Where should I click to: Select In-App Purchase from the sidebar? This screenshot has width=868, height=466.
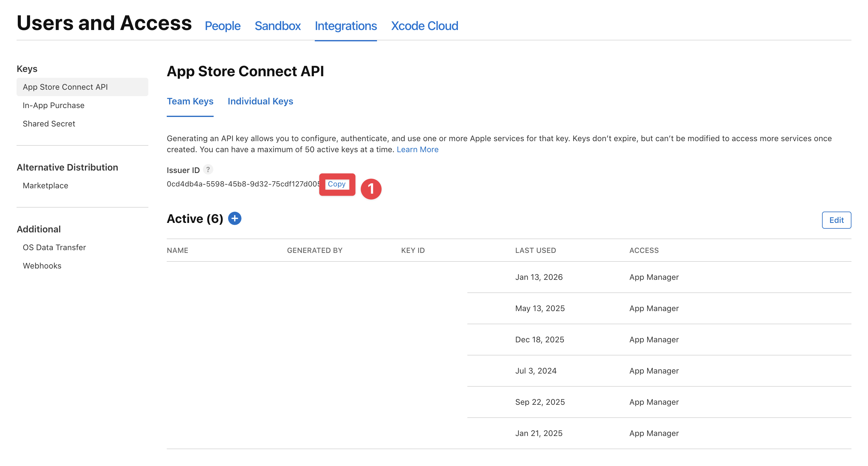[53, 105]
